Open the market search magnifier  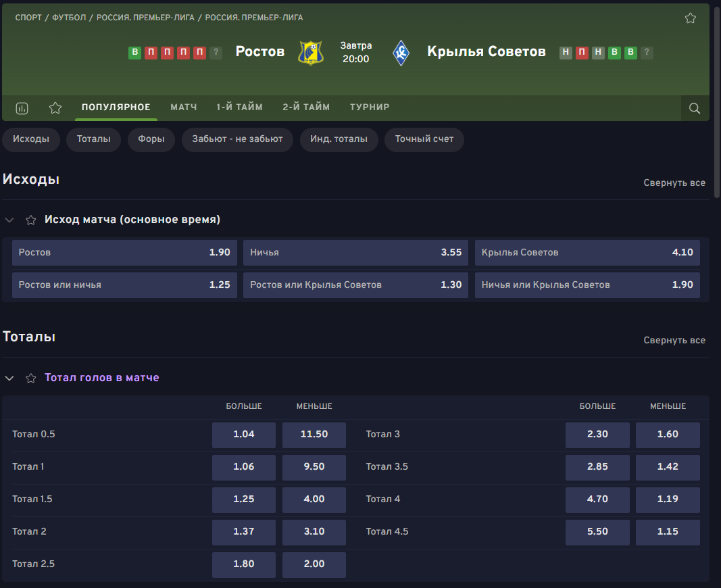tap(695, 108)
